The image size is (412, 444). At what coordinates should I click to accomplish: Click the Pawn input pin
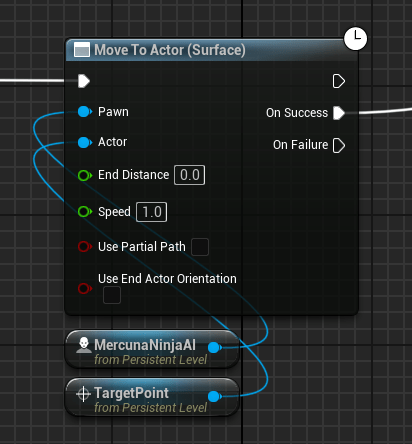click(x=85, y=112)
